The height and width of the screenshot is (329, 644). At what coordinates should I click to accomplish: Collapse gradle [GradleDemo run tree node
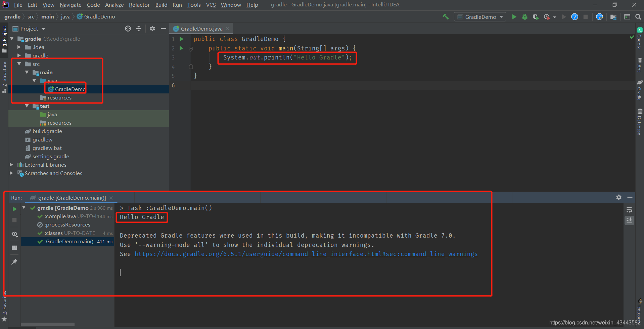pos(24,208)
